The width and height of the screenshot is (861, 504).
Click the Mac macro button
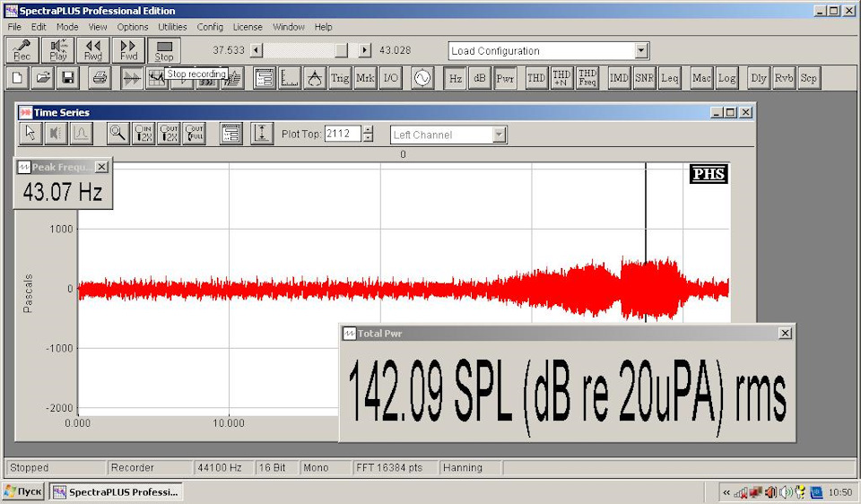[701, 78]
